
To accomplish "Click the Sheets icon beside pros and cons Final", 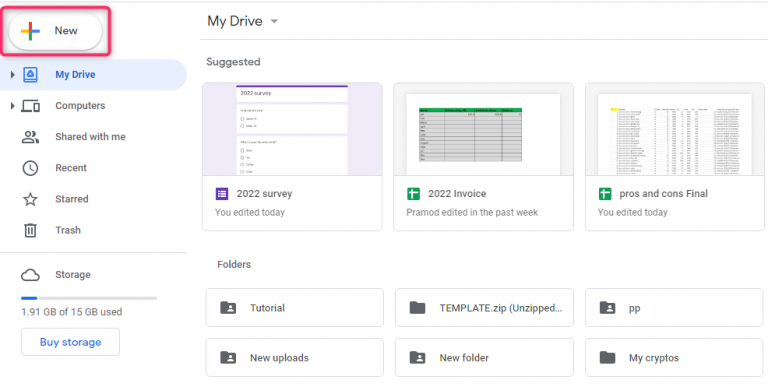I will tap(605, 194).
